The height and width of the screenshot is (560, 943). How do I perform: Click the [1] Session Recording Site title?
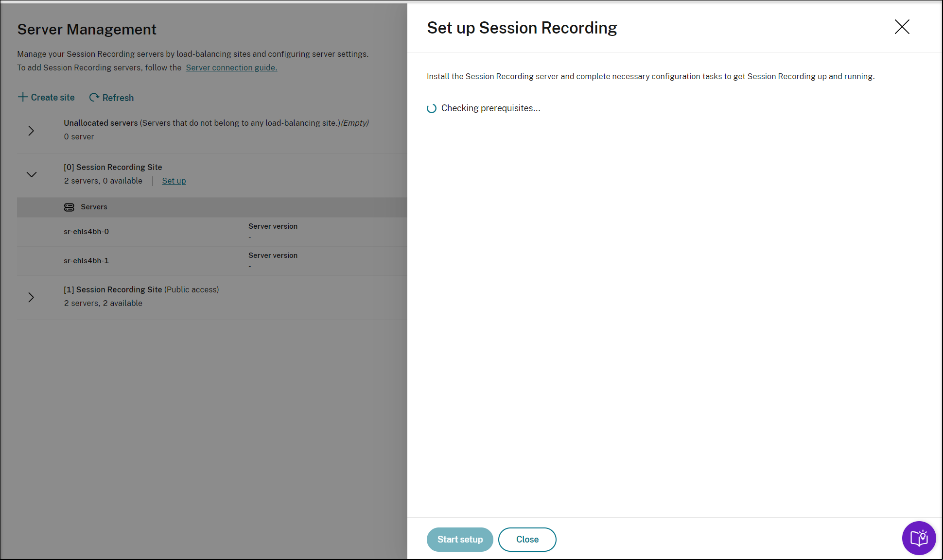[x=113, y=289]
